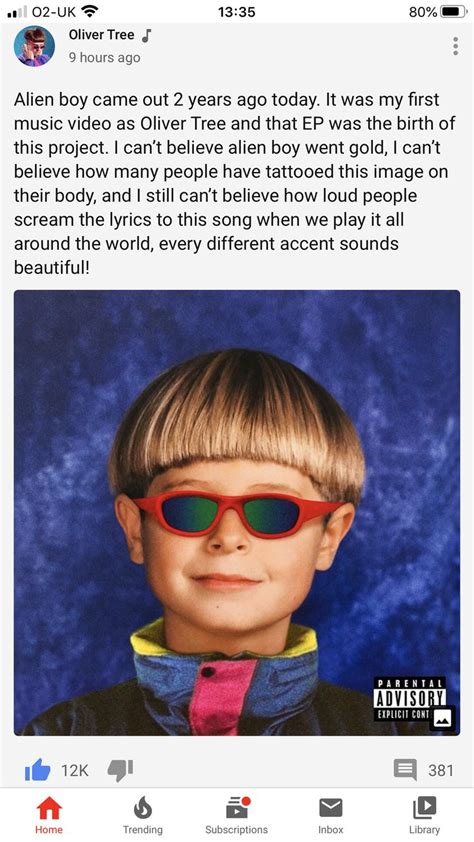Tap the Oliver Tree channel name
The width and height of the screenshot is (474, 842).
point(101,35)
